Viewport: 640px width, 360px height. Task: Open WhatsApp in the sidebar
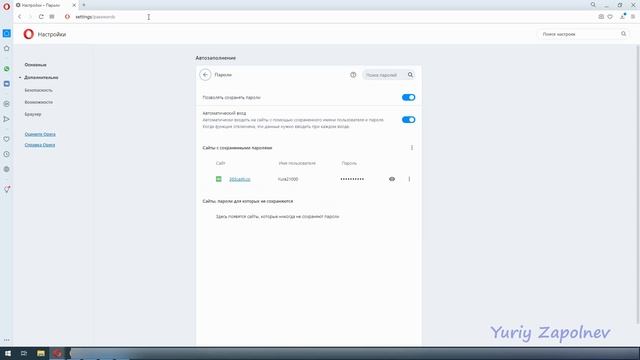coord(7,69)
